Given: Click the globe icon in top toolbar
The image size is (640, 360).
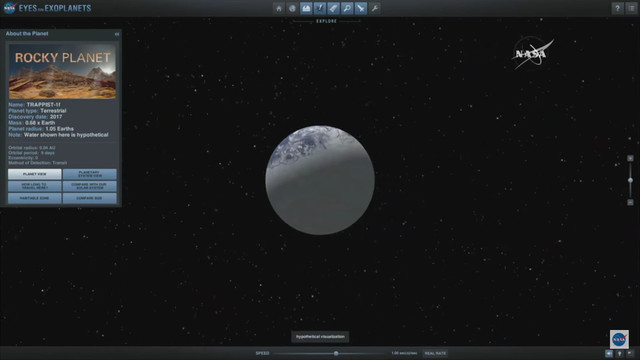Looking at the screenshot, I should [292, 8].
